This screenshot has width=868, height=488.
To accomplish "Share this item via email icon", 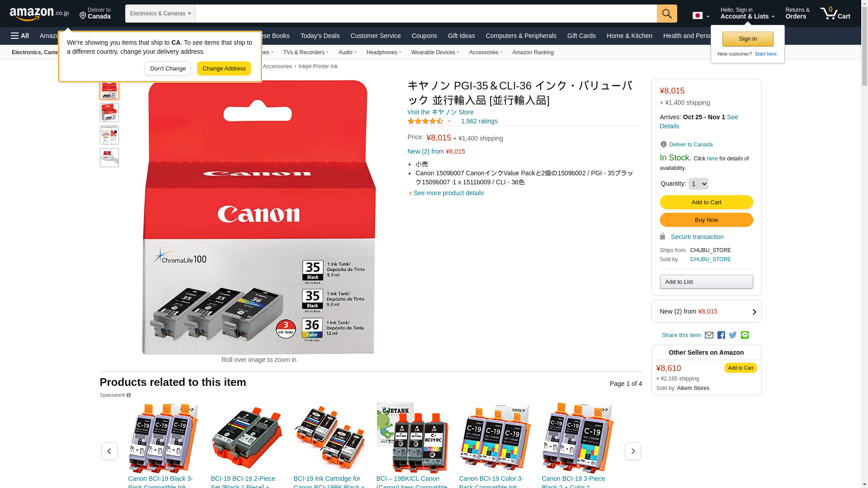I will tap(709, 335).
